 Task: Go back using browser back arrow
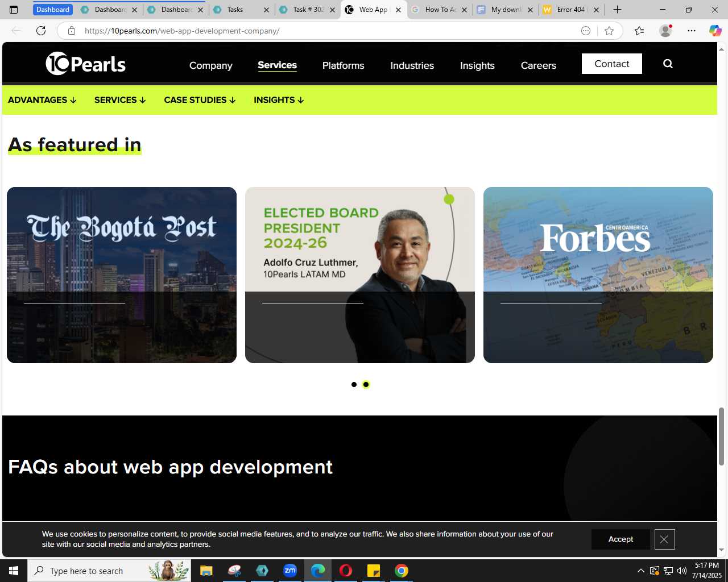[16, 31]
